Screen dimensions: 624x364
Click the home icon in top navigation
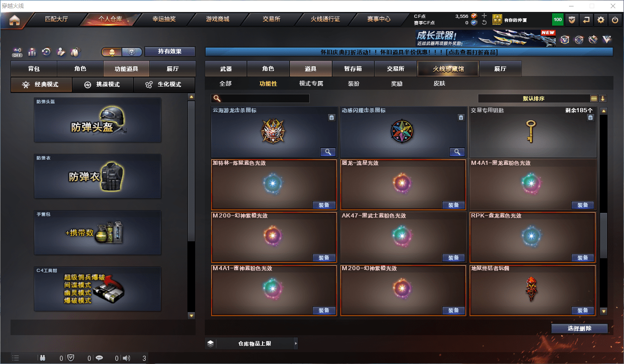click(15, 20)
